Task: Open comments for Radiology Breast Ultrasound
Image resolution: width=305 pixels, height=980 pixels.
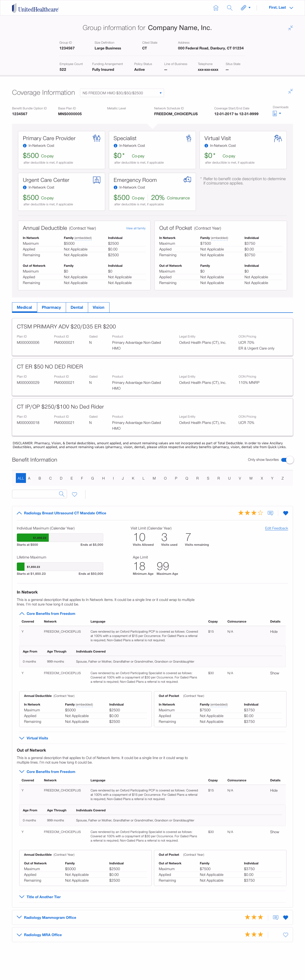Action: pos(270,513)
